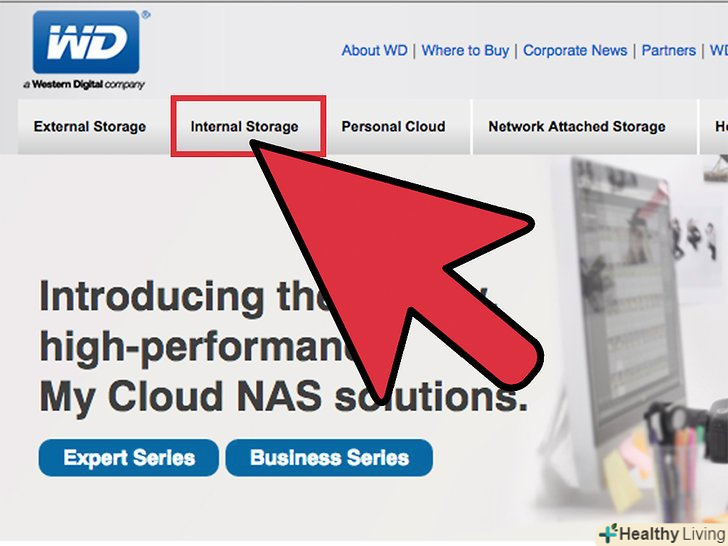Click the Healthy Living watermark text
This screenshot has height=546, width=728.
671,534
